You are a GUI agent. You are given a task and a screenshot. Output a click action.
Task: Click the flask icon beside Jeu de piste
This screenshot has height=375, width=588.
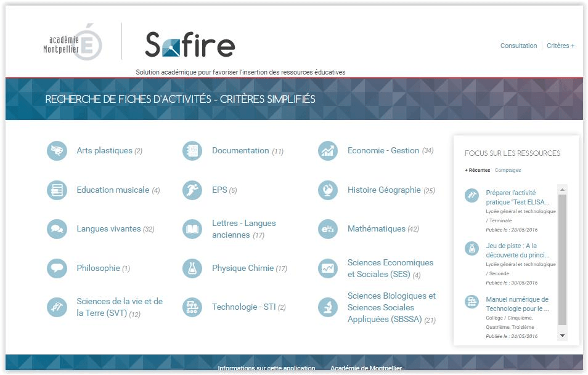(x=472, y=248)
